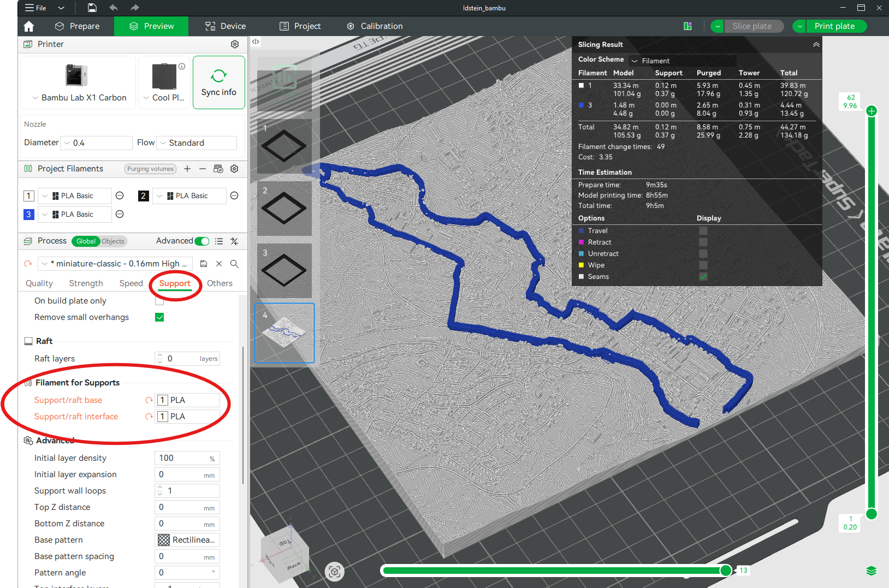Open the Quality settings tab
Viewport: 889px width, 588px height.
coord(39,283)
